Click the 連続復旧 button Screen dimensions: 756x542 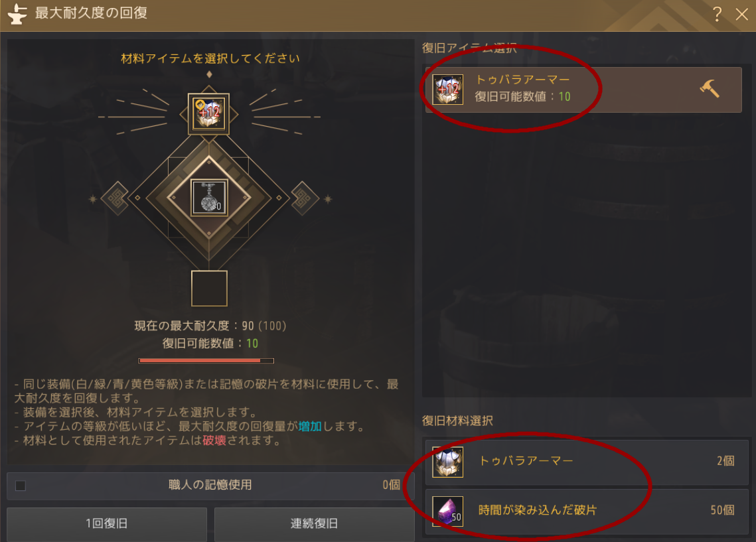314,524
